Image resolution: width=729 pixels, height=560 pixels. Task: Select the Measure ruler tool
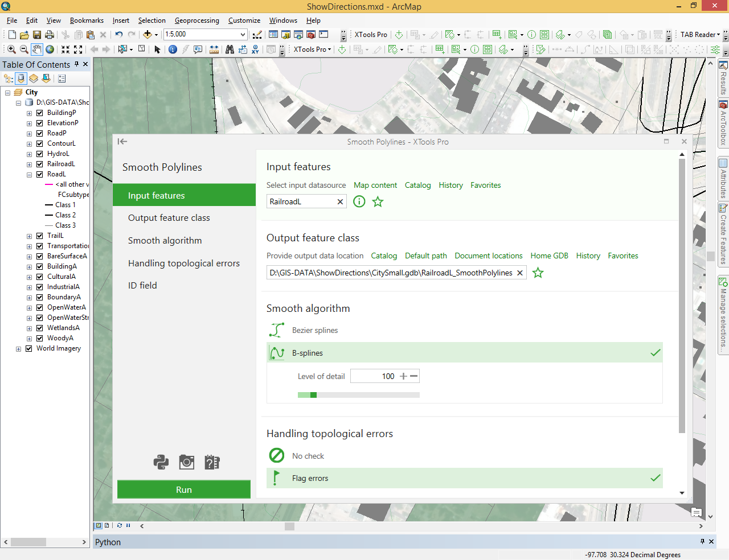[214, 50]
